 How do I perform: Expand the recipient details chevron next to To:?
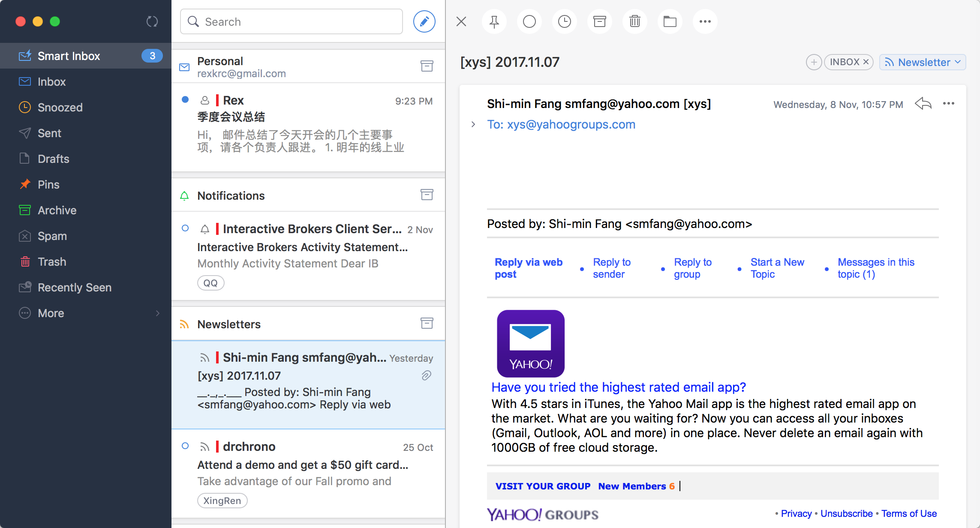tap(473, 124)
